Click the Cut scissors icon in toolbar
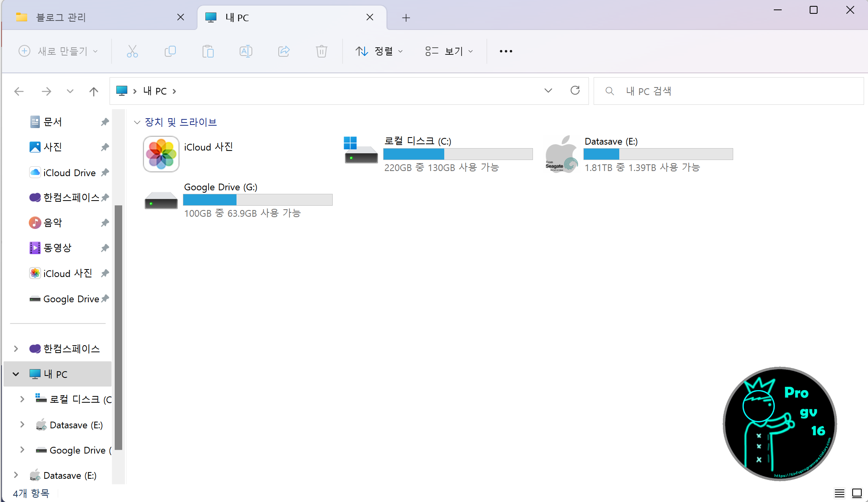 point(132,51)
